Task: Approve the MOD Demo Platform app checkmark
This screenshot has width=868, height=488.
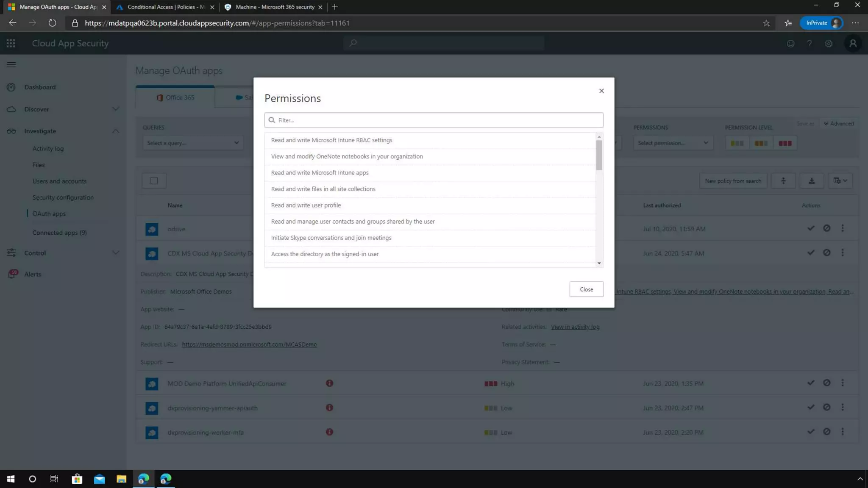Action: tap(811, 383)
